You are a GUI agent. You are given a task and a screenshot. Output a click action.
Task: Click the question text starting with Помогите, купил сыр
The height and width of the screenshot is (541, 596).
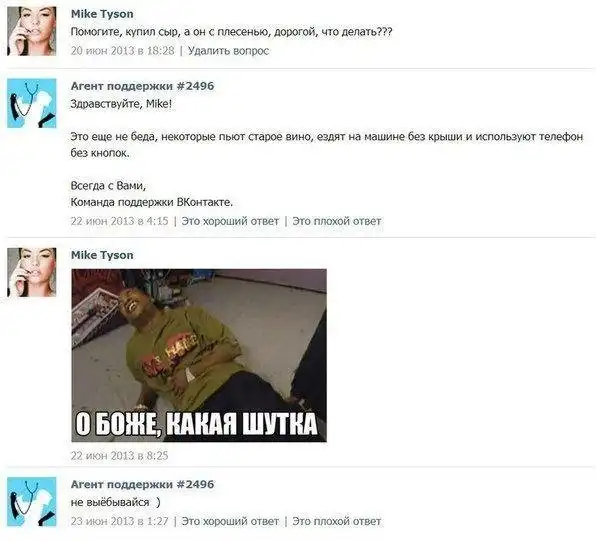tap(231, 32)
